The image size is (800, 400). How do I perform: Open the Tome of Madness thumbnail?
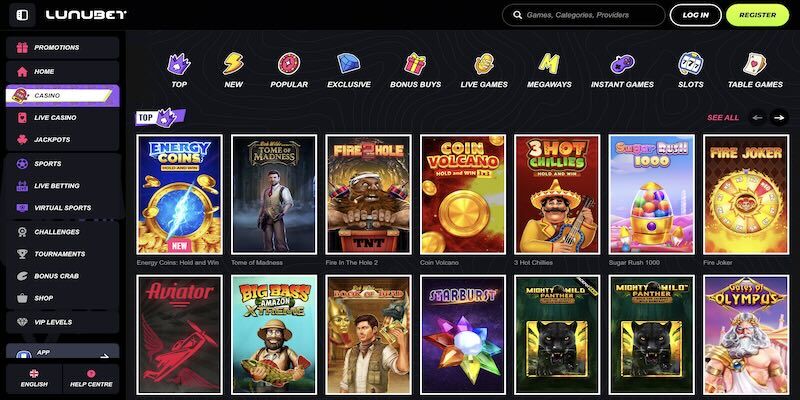tap(274, 194)
